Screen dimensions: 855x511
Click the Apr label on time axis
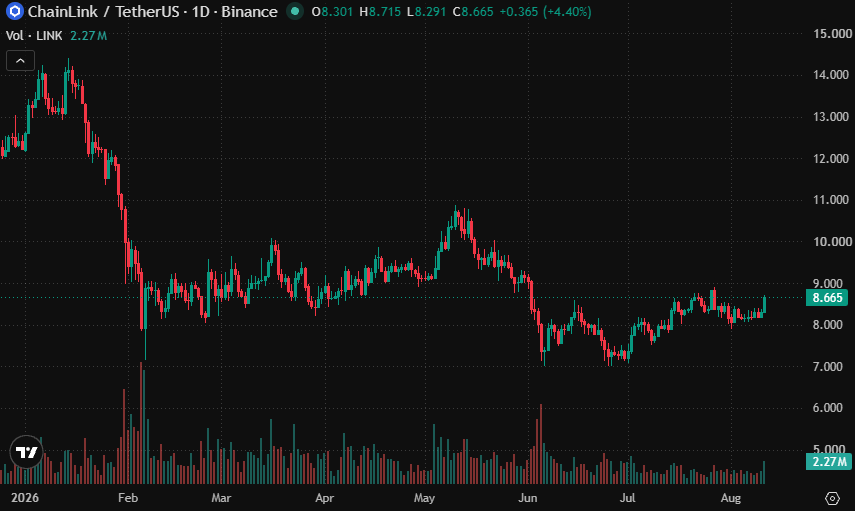pos(324,498)
